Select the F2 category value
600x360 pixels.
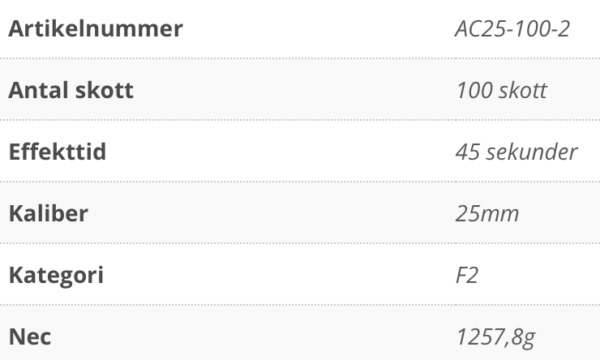pyautogui.click(x=467, y=275)
